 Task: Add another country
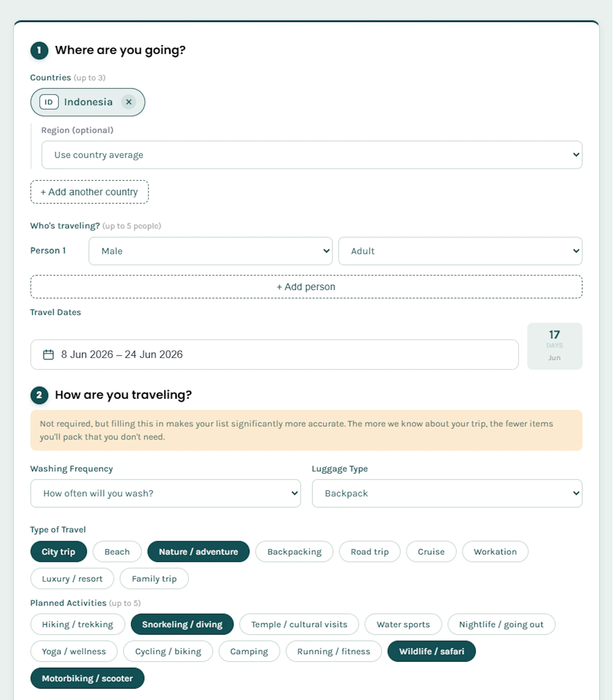click(89, 192)
